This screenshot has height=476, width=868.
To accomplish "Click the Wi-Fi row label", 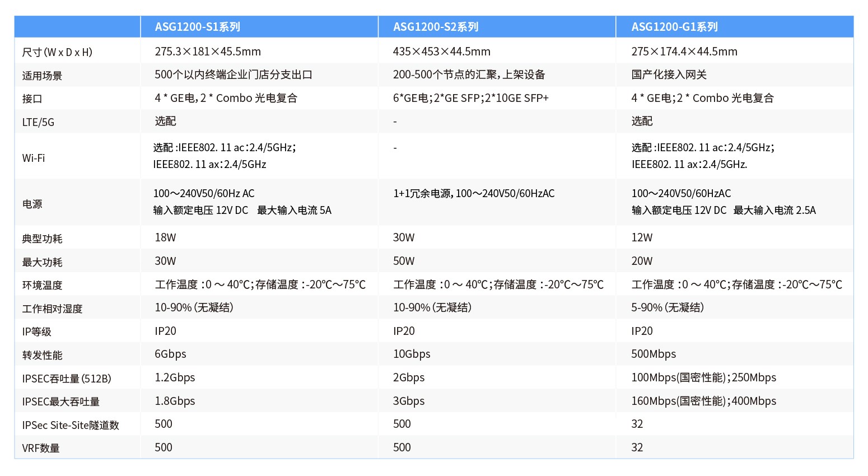I will click(x=33, y=158).
